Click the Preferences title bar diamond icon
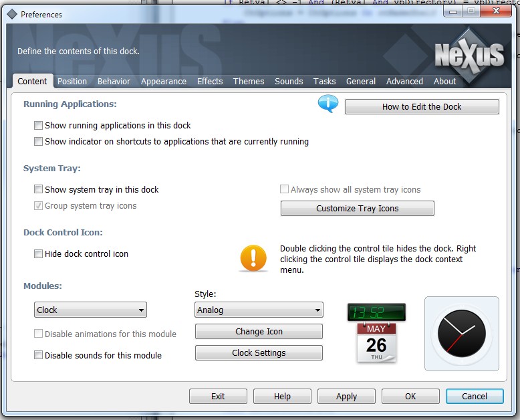 [12, 14]
